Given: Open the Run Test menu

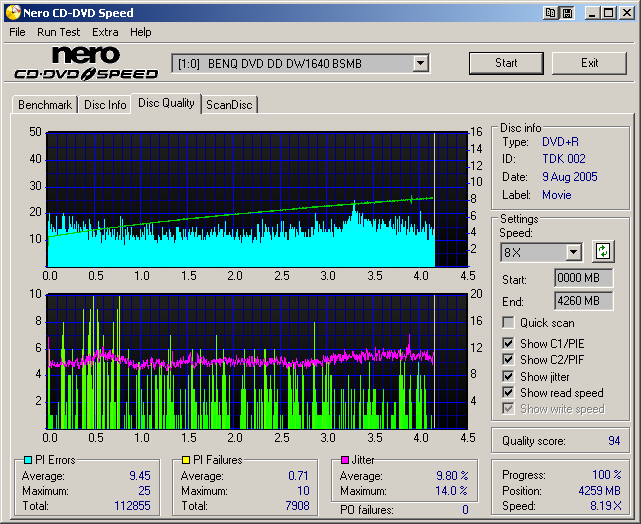Looking at the screenshot, I should click(59, 32).
